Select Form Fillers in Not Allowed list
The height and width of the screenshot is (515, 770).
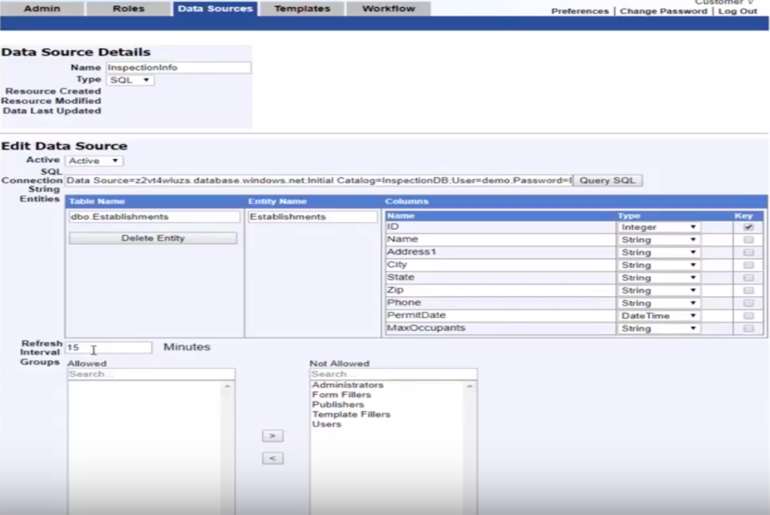tap(341, 395)
